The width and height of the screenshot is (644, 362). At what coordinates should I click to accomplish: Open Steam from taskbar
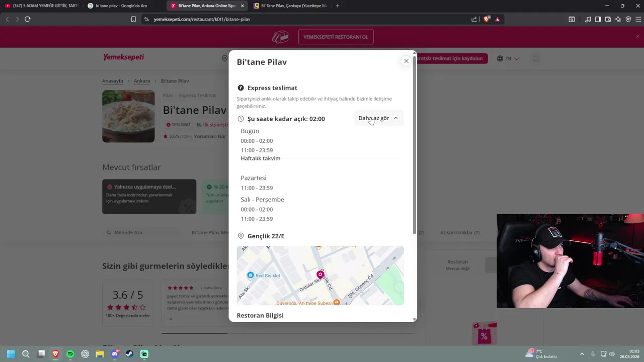129,354
